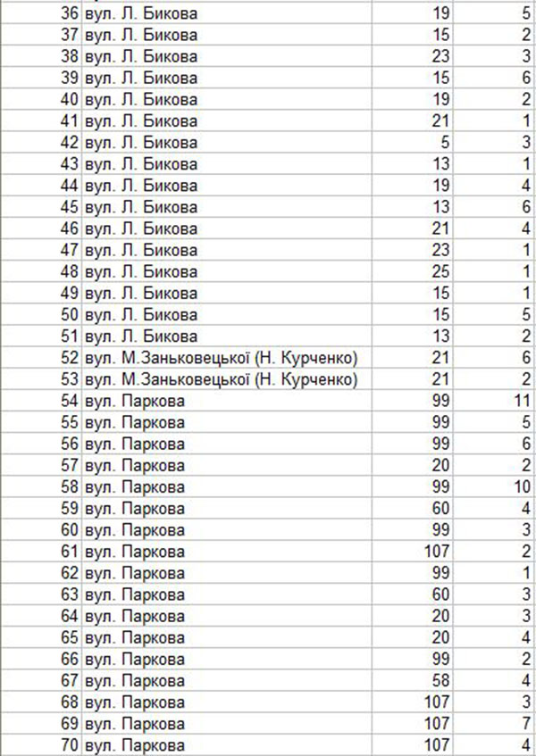Screen dimensions: 536x756
Task: Select 'вул. Л. Бикова' cell in row 36
Action: click(140, 13)
